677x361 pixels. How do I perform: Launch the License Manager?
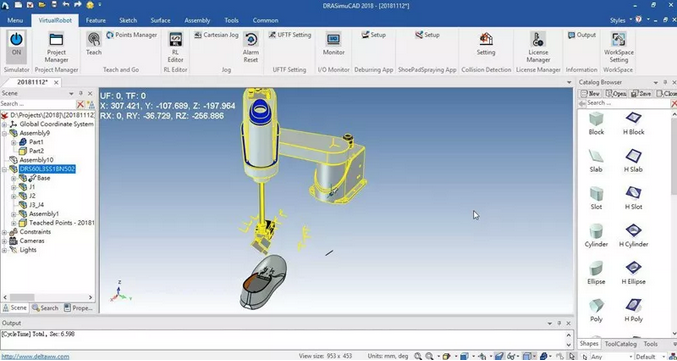(x=538, y=48)
